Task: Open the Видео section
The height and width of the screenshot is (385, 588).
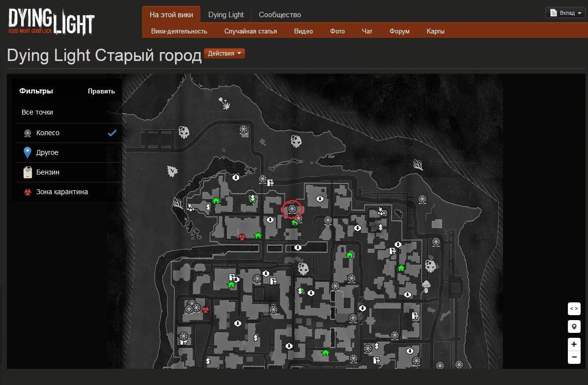Action: [x=304, y=31]
